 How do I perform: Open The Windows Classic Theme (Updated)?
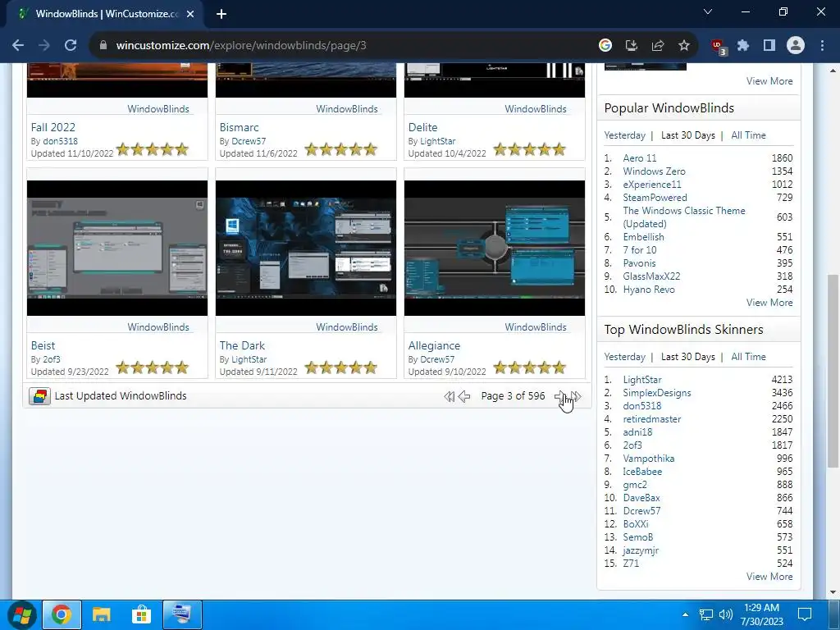coord(684,217)
